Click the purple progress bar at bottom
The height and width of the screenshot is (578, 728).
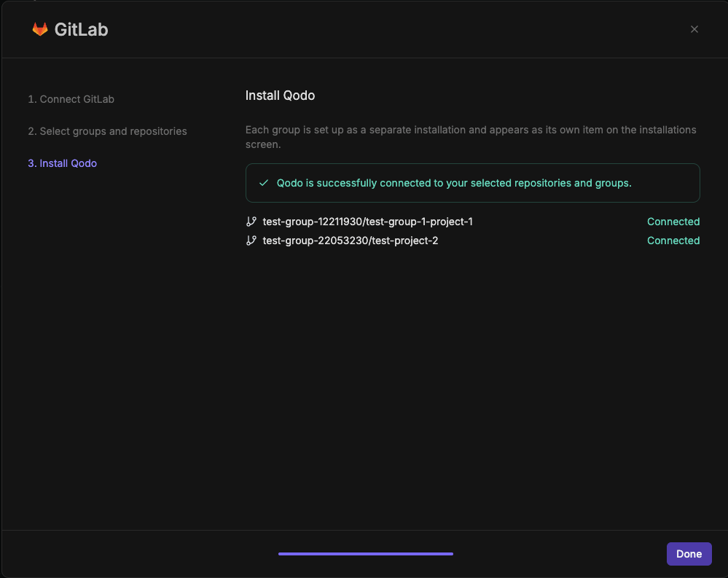click(366, 554)
